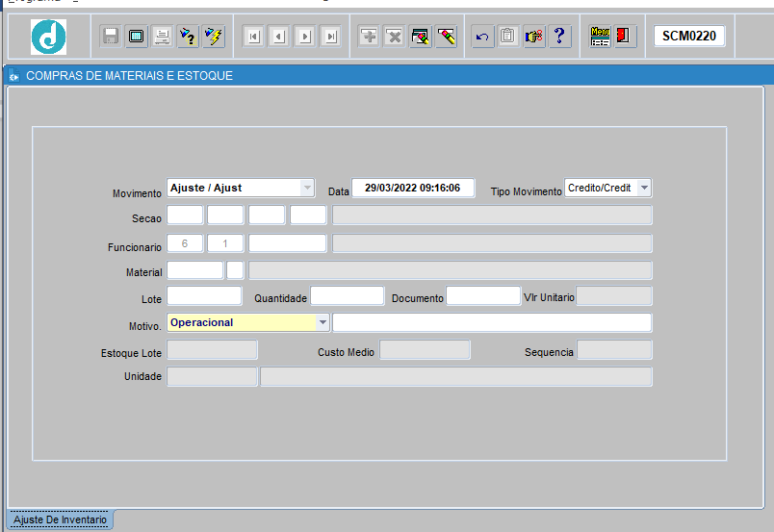Go to first record
Screen dimensions: 774x532
point(254,37)
